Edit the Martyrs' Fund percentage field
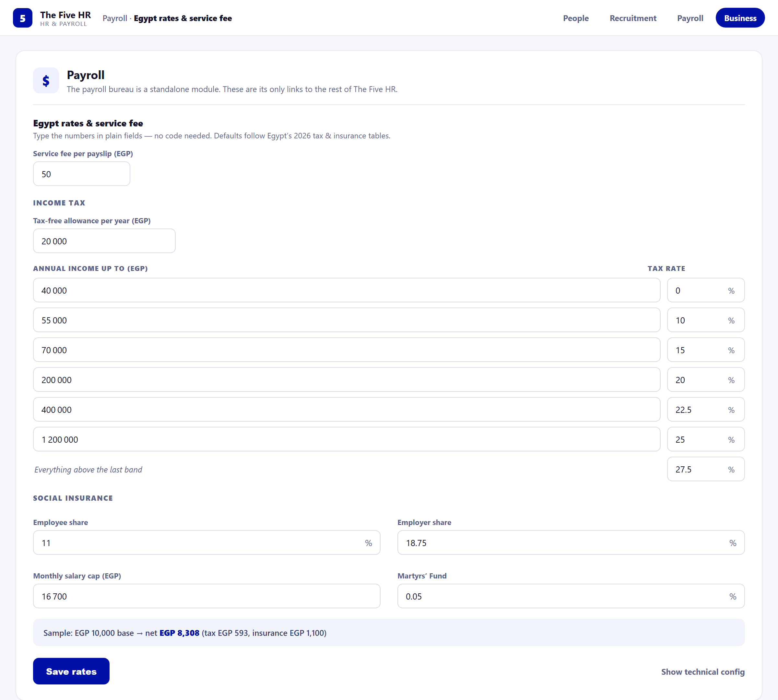The height and width of the screenshot is (700, 778). coord(571,596)
